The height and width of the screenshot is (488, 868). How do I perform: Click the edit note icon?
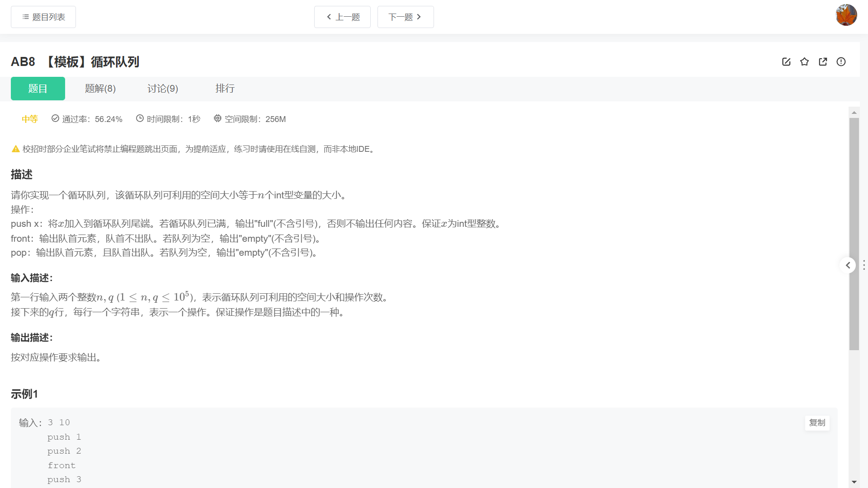[786, 62]
